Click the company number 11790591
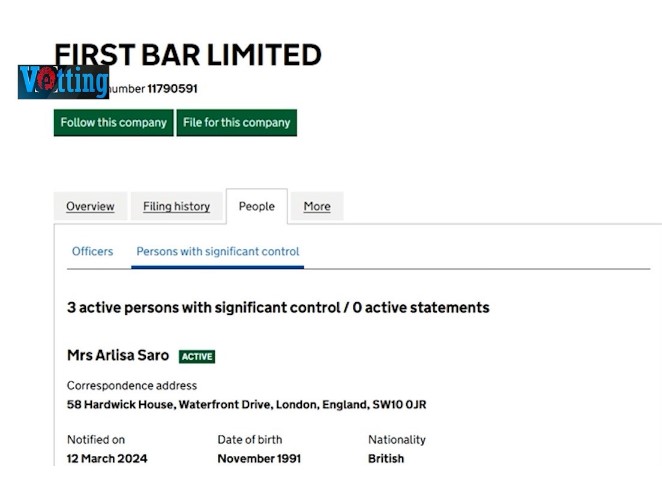 tap(172, 89)
